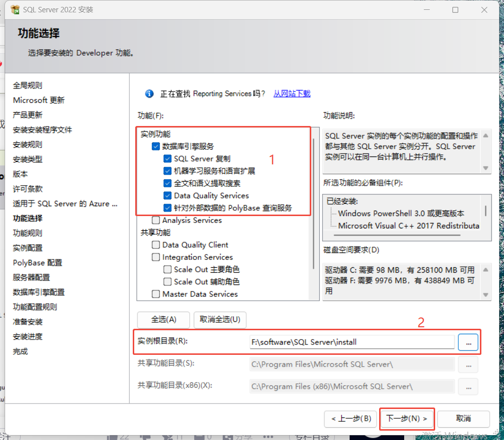Click the 下一步(N) button
This screenshot has width=504, height=440.
(407, 418)
